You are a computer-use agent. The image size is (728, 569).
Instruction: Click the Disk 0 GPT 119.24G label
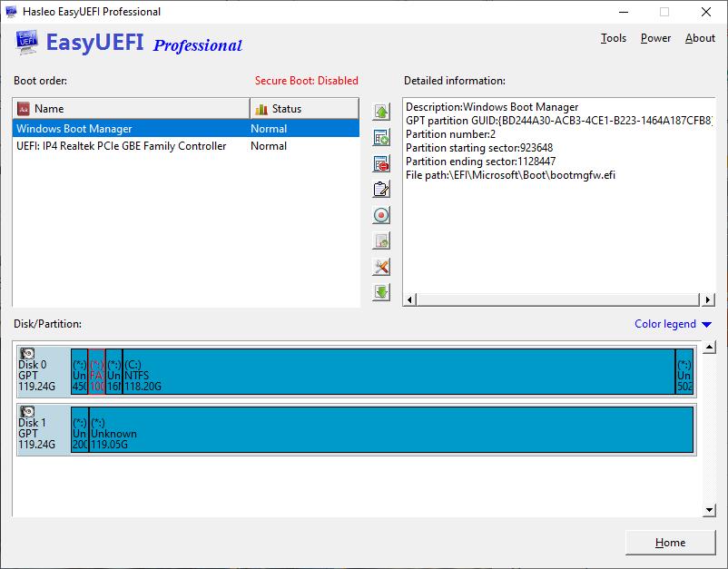coord(36,376)
